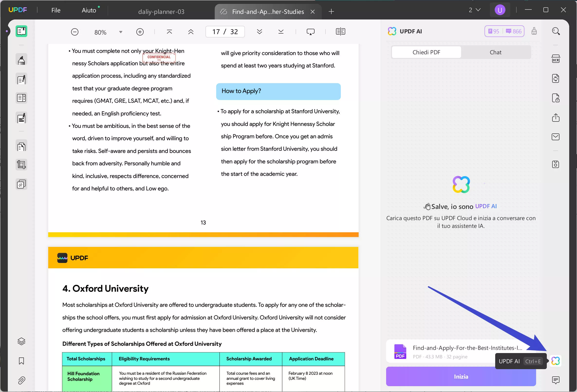Jump to the last page

[281, 32]
